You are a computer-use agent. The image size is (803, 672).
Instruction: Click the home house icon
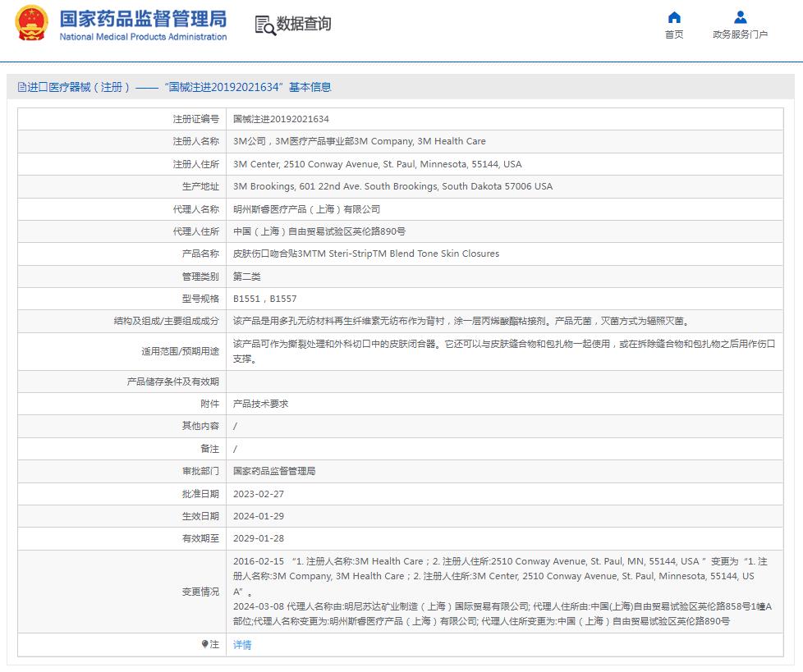674,17
